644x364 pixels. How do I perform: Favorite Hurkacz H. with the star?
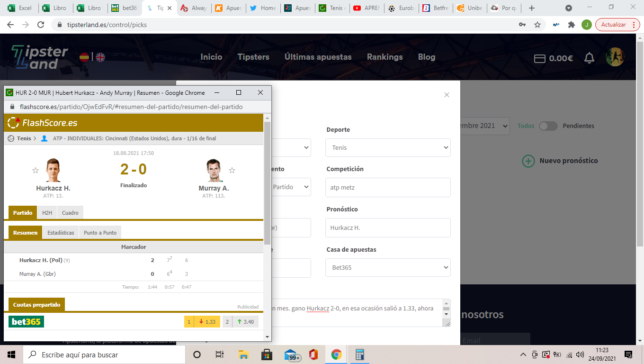[x=35, y=170]
